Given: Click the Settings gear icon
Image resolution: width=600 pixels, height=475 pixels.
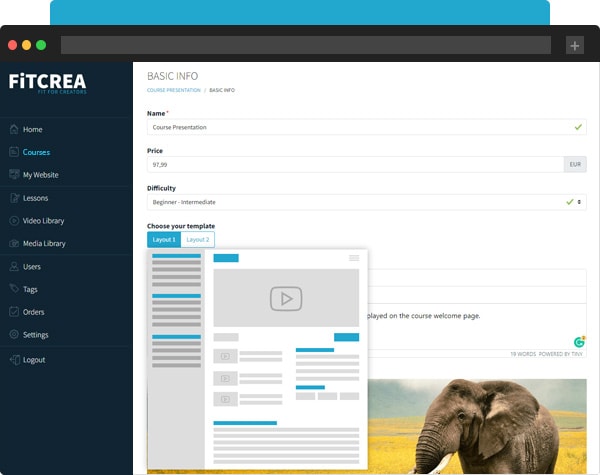Looking at the screenshot, I should coord(14,335).
